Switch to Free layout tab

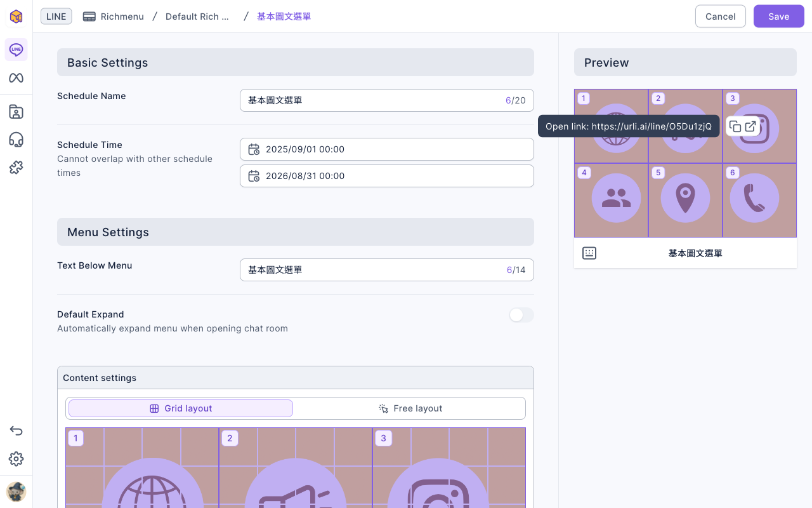point(410,408)
